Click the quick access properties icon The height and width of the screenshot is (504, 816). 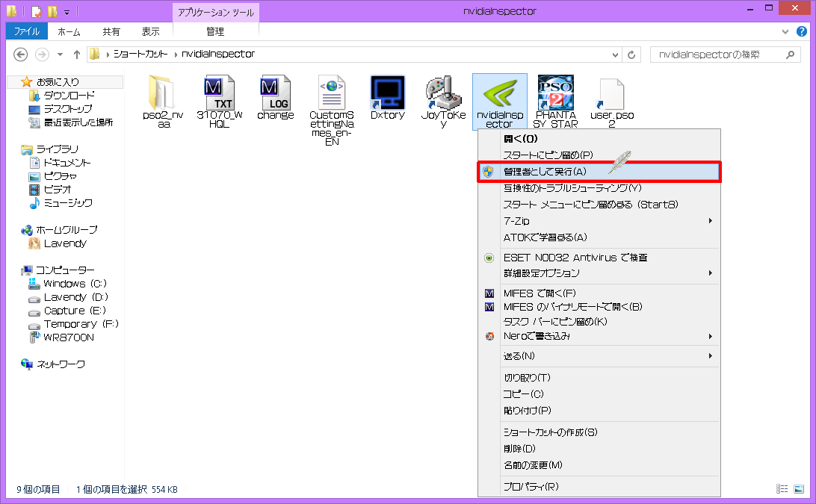coord(37,11)
